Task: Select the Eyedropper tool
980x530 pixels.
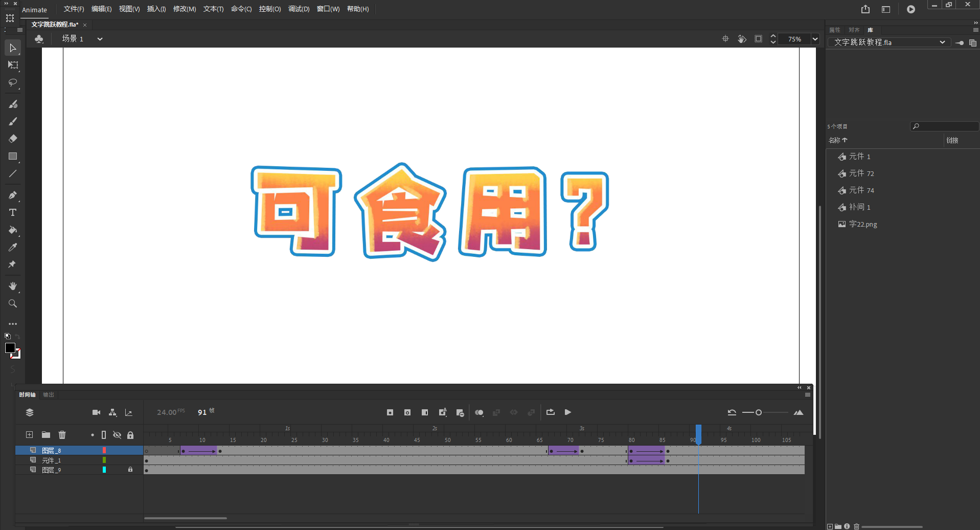Action: coord(13,248)
